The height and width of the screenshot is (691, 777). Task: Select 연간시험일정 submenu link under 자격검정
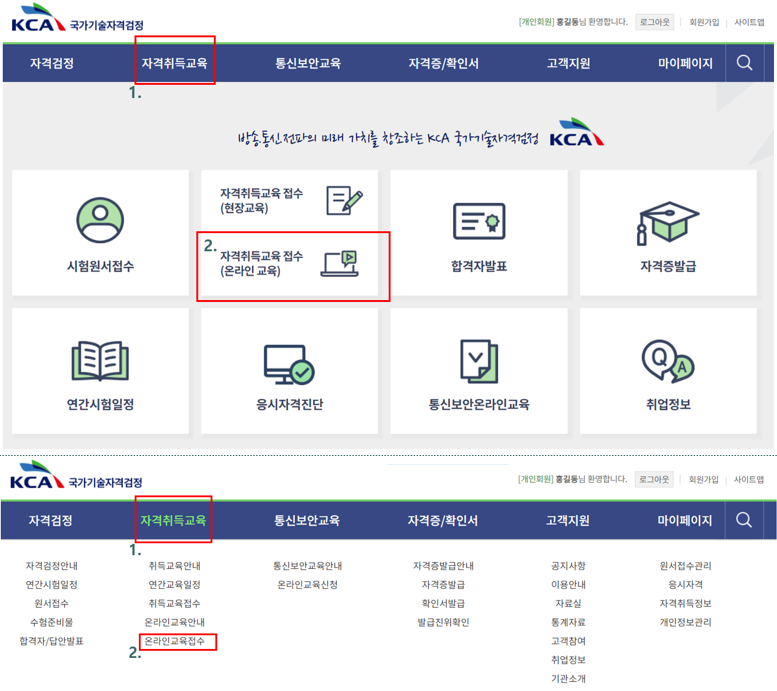[52, 584]
